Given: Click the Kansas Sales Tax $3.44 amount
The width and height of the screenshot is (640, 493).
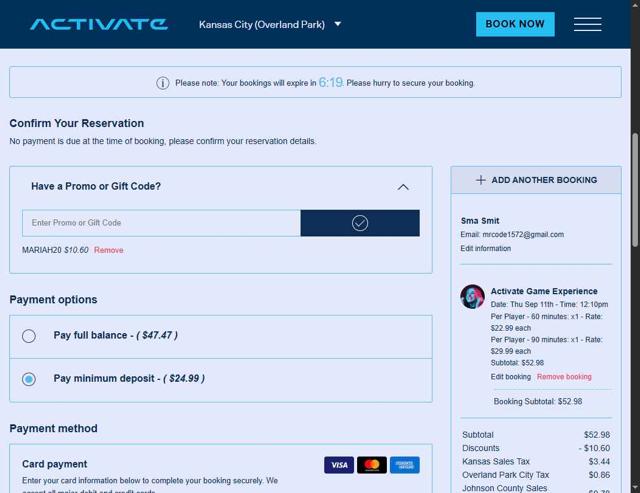Looking at the screenshot, I should [599, 462].
